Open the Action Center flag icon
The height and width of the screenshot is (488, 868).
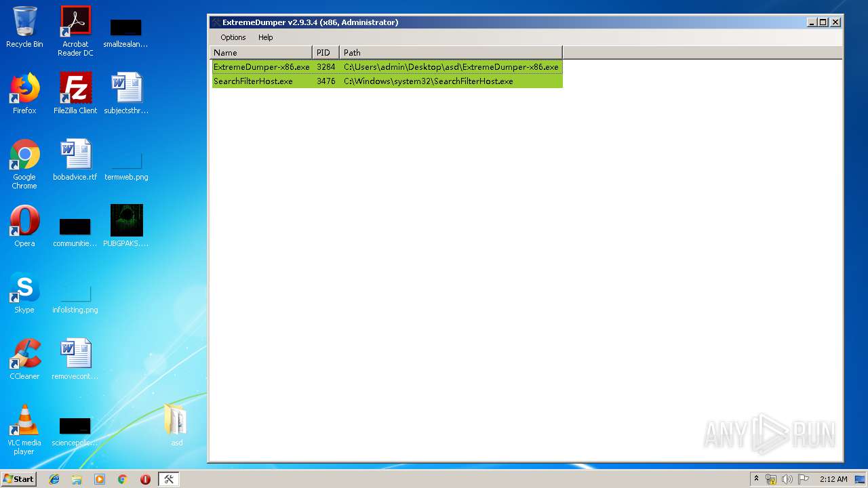[x=804, y=479]
